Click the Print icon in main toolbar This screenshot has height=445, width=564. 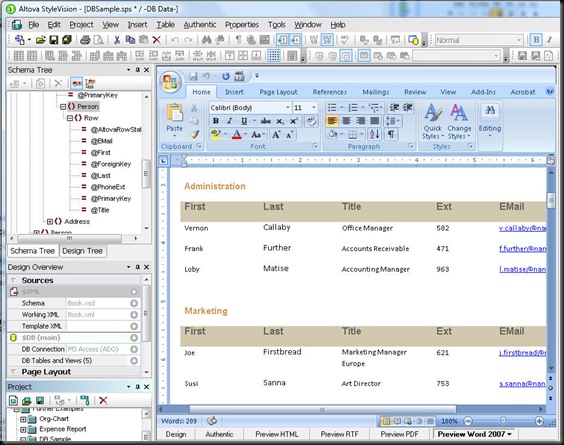pyautogui.click(x=85, y=40)
